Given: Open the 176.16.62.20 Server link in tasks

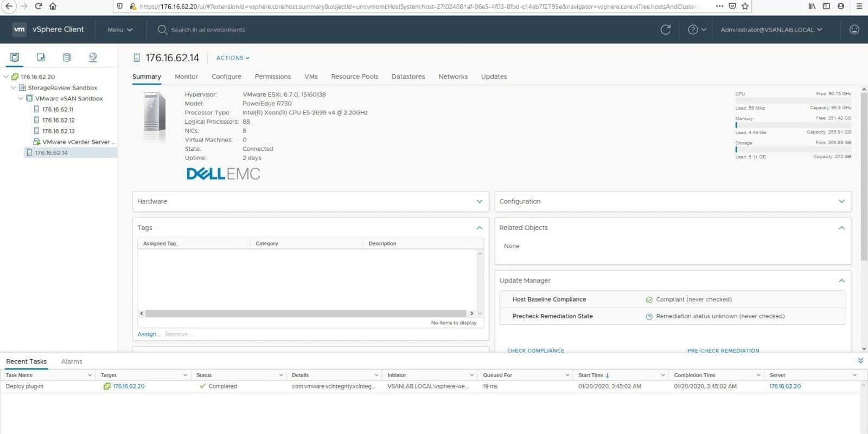Looking at the screenshot, I should click(x=785, y=386).
